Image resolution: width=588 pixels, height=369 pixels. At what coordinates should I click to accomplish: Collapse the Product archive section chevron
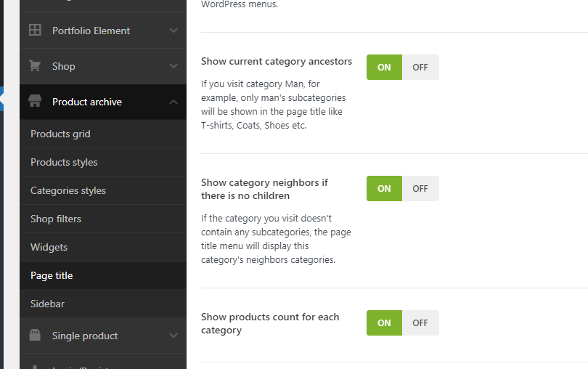coord(173,102)
